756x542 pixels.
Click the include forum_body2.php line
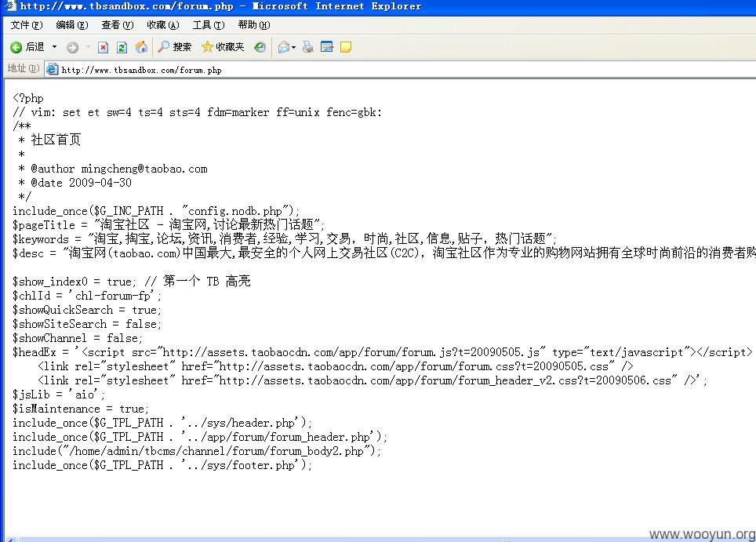click(197, 451)
